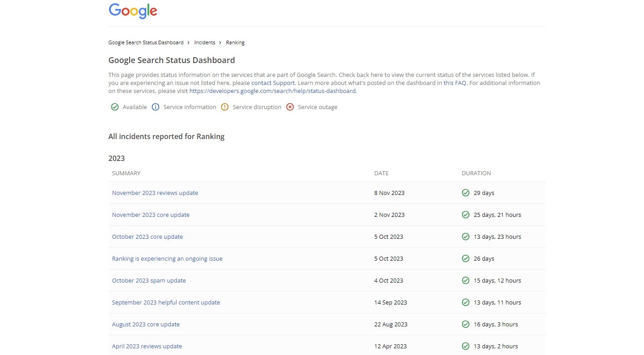Viewport: 644px width, 355px height.
Task: Click the 14 Sep 2023 date cell
Action: pyautogui.click(x=391, y=302)
